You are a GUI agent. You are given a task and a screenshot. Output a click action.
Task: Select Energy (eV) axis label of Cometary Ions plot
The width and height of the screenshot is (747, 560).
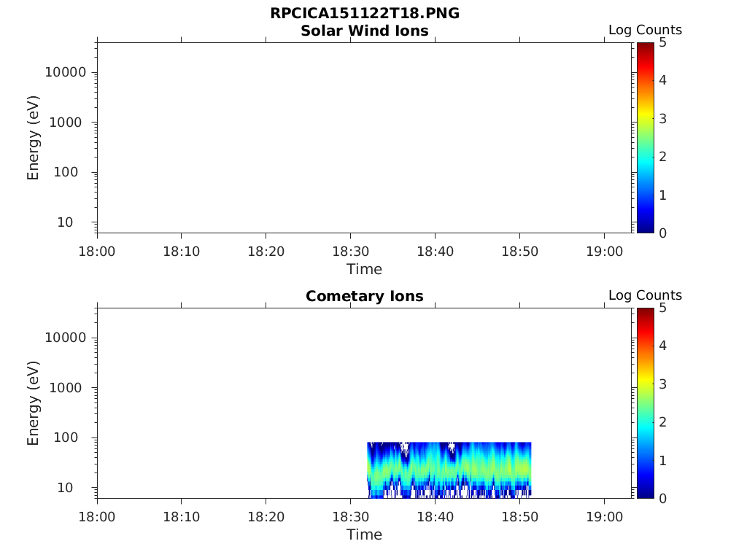[33, 403]
